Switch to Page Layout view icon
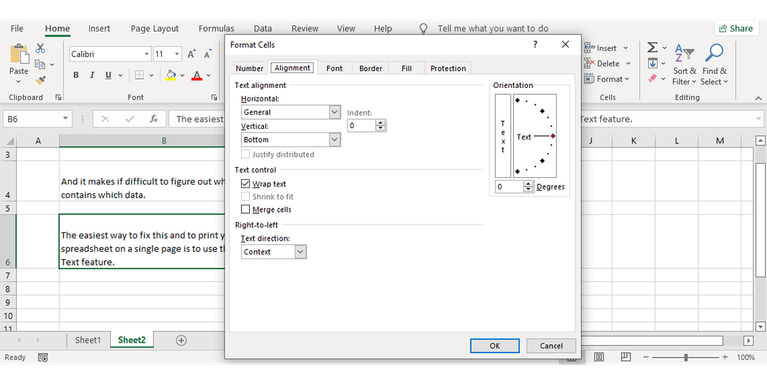 point(599,357)
